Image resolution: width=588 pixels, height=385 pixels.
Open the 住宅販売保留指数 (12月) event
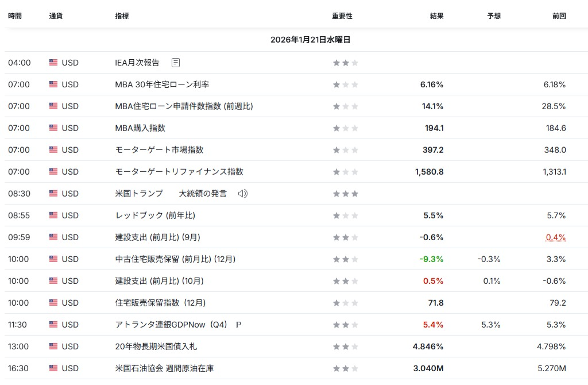click(x=160, y=303)
